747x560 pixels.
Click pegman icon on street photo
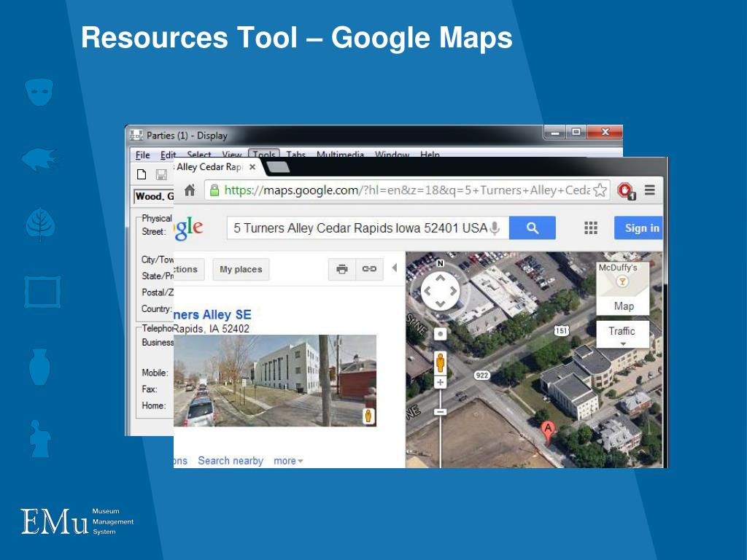coord(368,416)
